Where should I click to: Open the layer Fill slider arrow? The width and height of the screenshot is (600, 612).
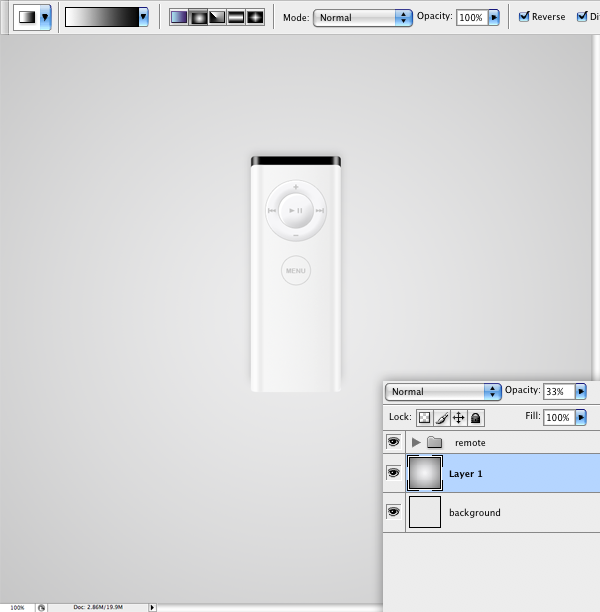click(581, 418)
